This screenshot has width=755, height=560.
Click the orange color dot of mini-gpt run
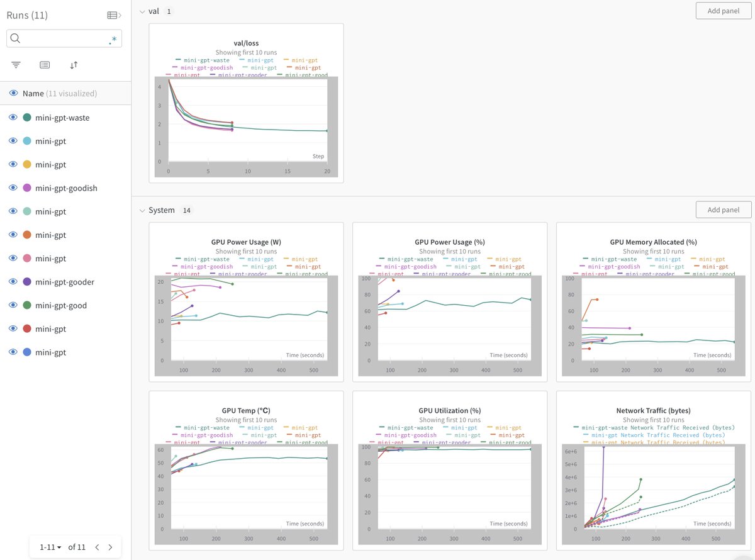click(x=27, y=235)
